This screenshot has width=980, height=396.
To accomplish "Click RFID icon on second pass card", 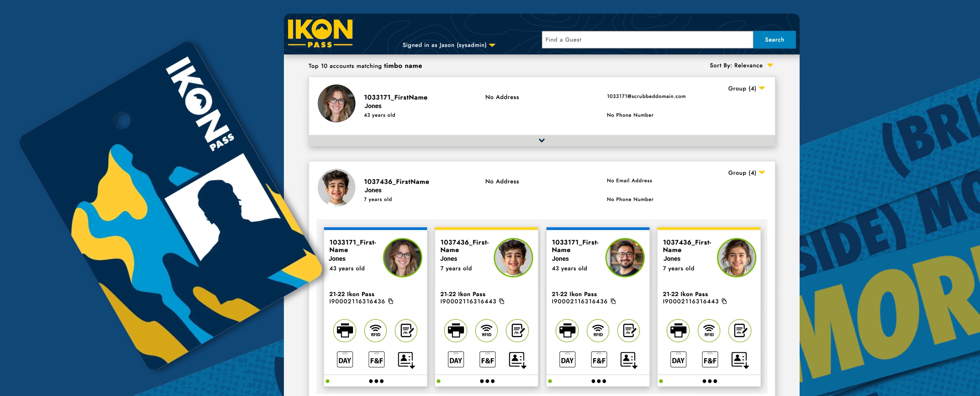I will pyautogui.click(x=486, y=331).
